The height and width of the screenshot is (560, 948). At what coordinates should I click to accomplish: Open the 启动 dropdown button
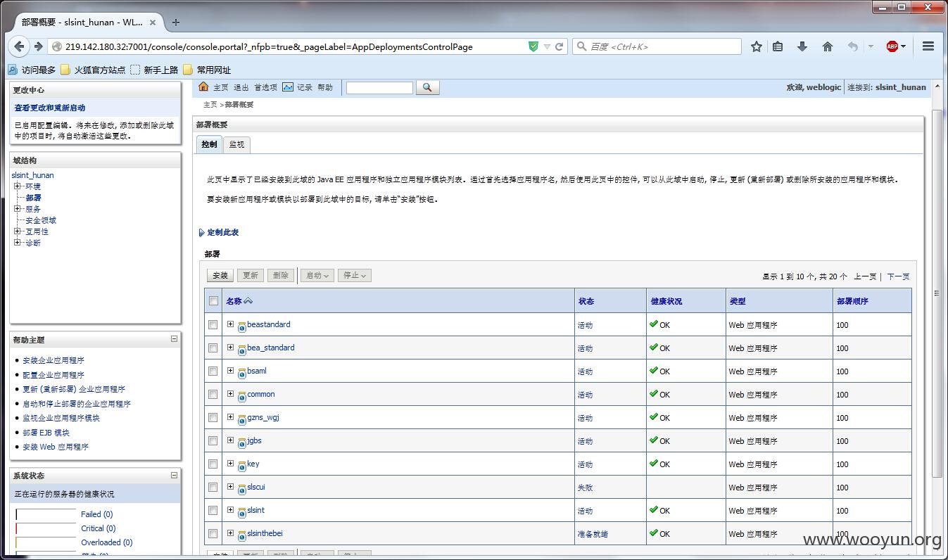pyautogui.click(x=317, y=276)
